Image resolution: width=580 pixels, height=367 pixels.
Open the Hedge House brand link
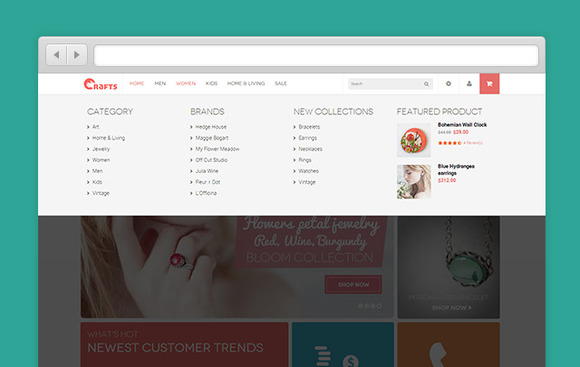pos(211,127)
